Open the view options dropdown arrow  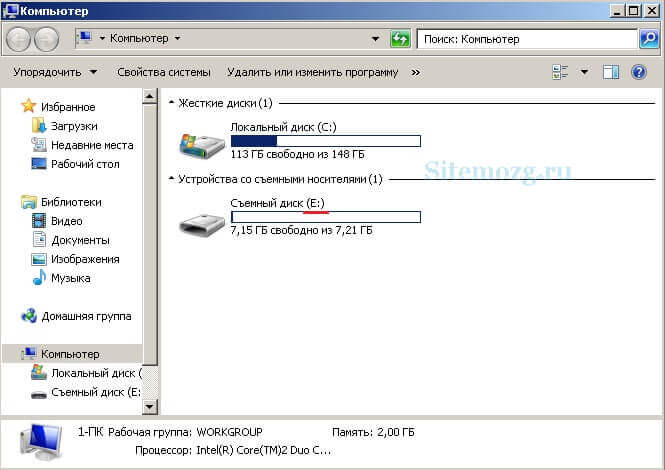[584, 72]
